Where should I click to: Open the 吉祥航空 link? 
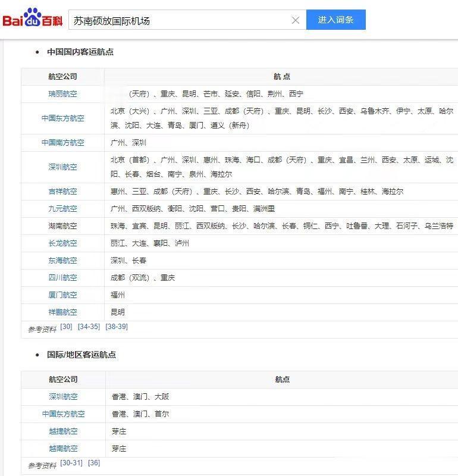(x=63, y=192)
